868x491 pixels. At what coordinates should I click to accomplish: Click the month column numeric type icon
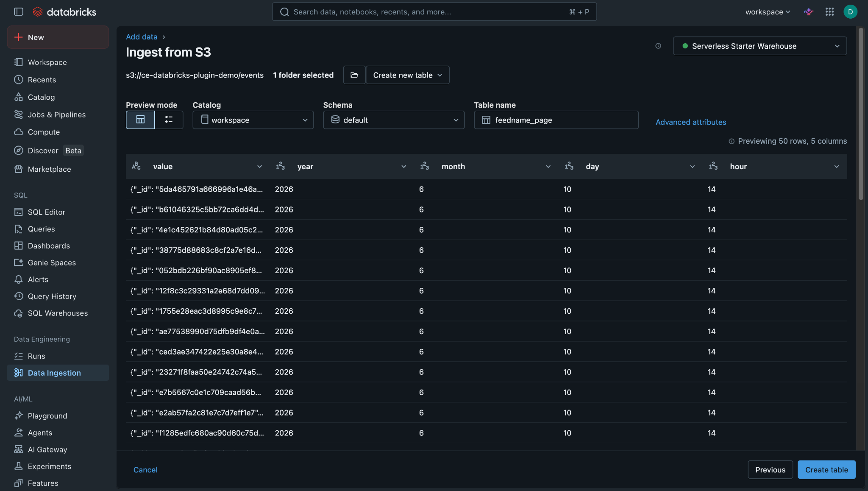tap(424, 166)
